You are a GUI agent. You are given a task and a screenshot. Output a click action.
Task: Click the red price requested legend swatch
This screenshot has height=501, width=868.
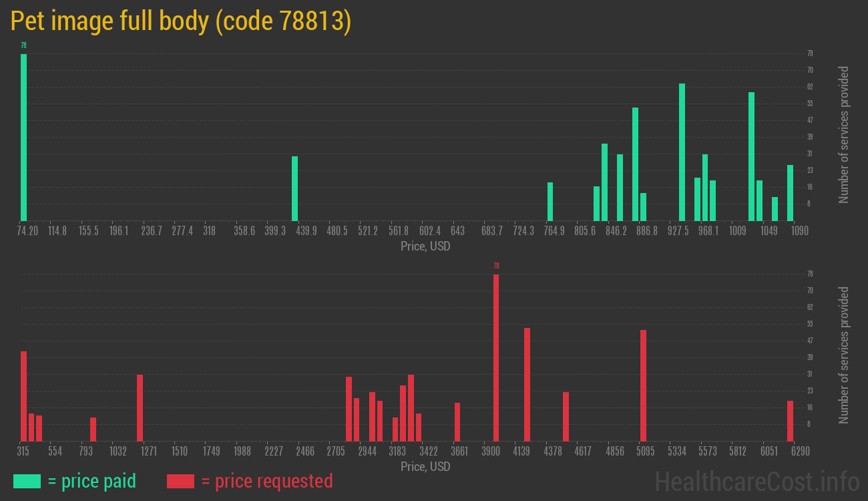[180, 481]
